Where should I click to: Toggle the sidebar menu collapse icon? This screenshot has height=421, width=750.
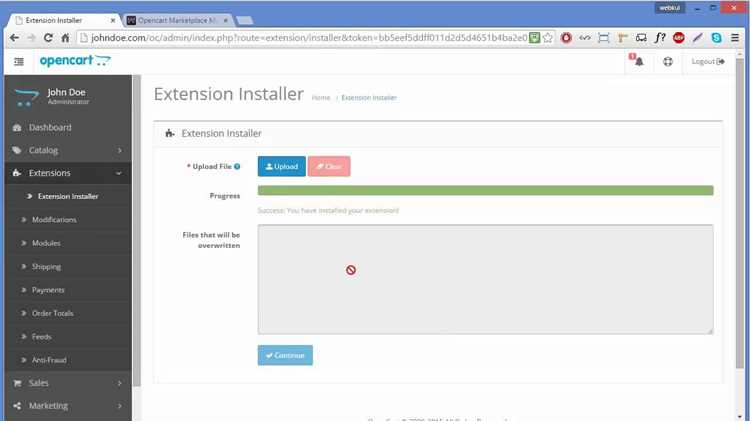tap(19, 61)
